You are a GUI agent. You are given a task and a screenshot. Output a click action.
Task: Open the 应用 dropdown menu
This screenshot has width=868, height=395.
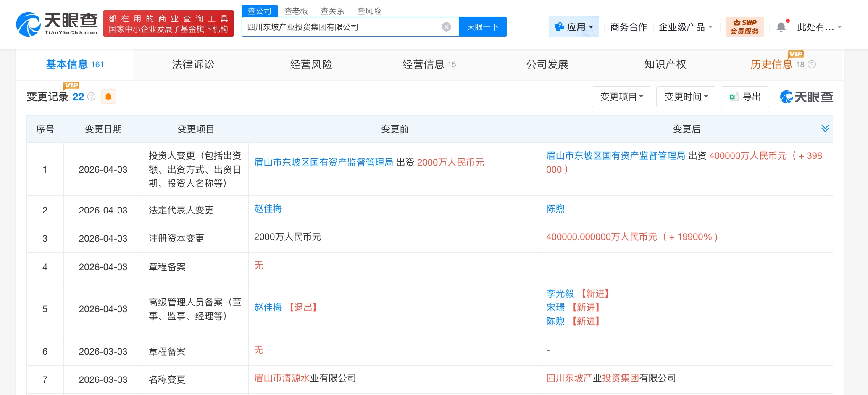574,27
